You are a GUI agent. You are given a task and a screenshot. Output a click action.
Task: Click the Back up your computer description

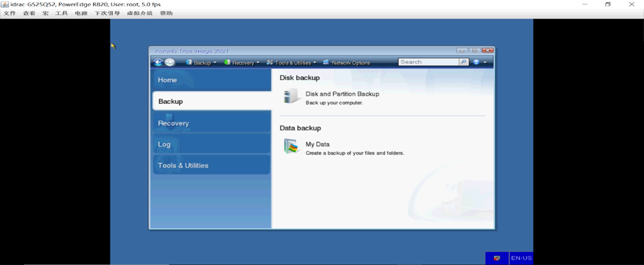(x=334, y=103)
